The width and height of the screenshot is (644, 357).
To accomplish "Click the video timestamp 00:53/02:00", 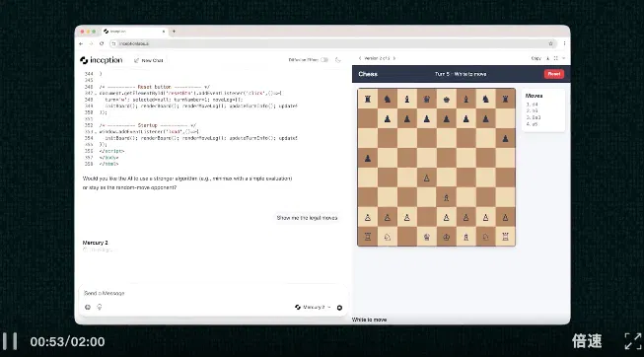I will (x=67, y=341).
